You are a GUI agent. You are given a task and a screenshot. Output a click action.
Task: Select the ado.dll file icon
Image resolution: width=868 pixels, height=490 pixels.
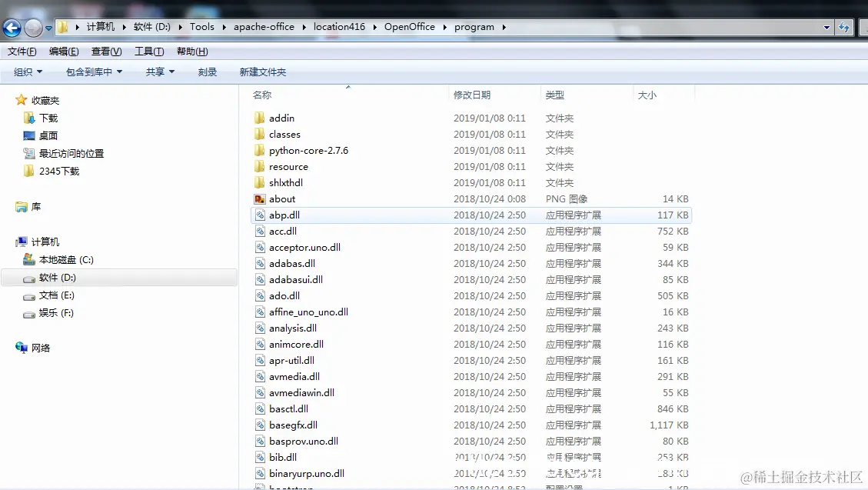tap(260, 295)
